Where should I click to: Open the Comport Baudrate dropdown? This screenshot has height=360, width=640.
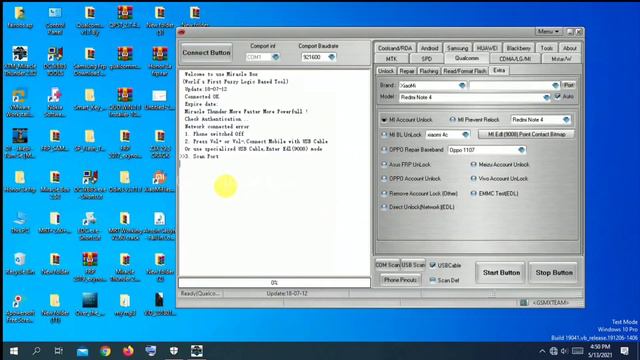(331, 57)
